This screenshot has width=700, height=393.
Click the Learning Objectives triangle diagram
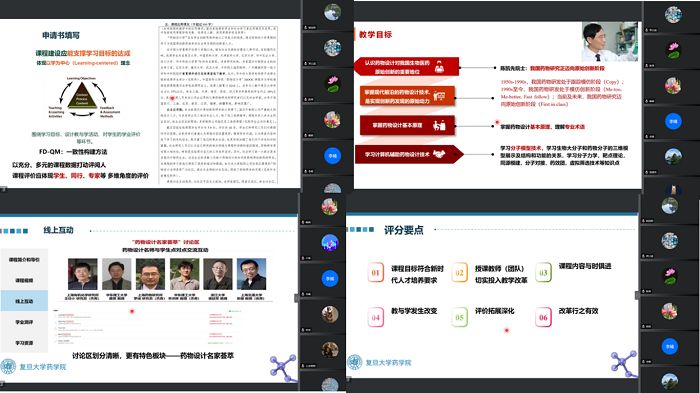(x=82, y=97)
